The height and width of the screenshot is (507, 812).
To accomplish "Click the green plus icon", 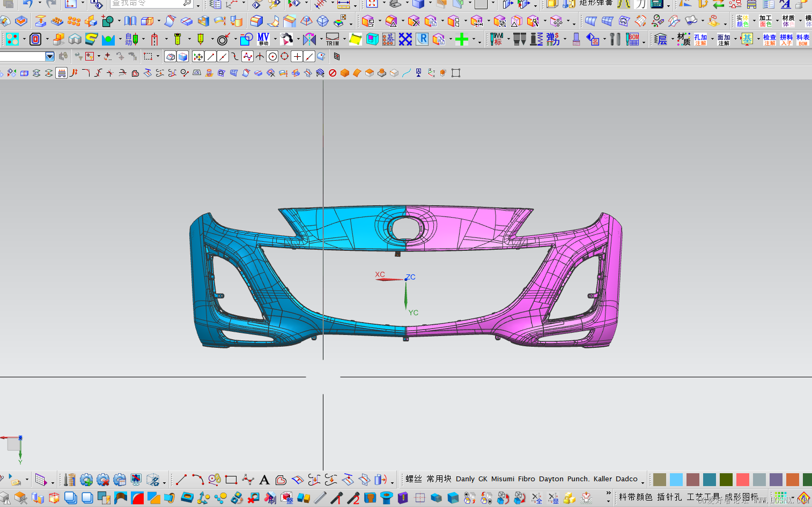I will click(x=461, y=39).
